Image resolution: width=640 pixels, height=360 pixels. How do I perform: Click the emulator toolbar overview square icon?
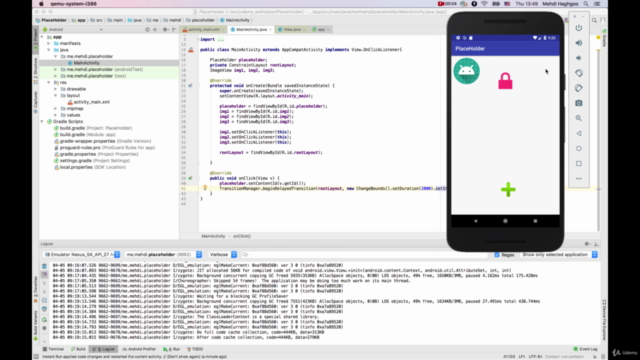[579, 164]
